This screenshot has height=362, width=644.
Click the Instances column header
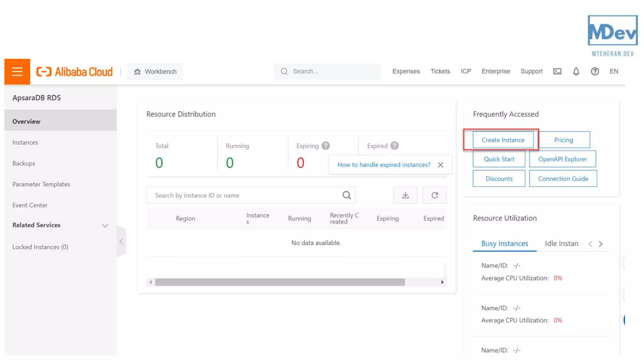tap(258, 218)
